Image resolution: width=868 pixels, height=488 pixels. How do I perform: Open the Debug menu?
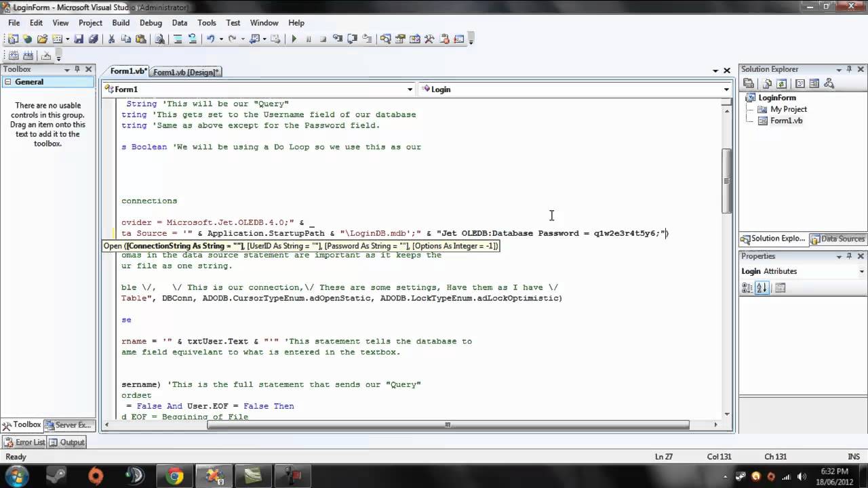tap(151, 22)
